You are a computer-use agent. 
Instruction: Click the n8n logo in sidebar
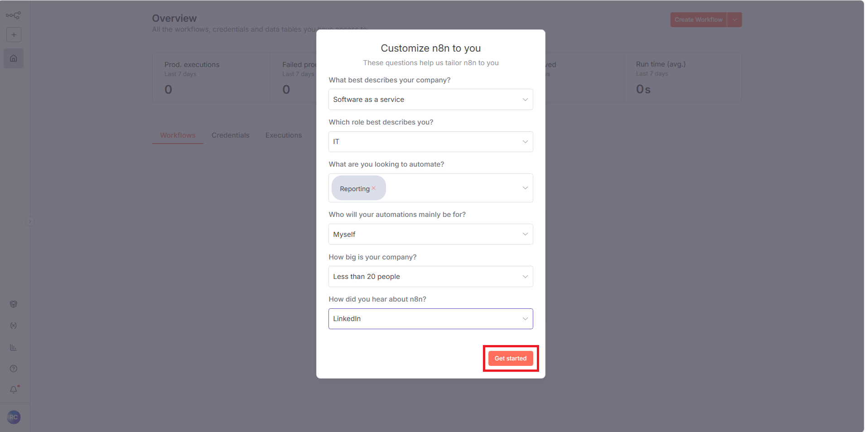coord(13,15)
